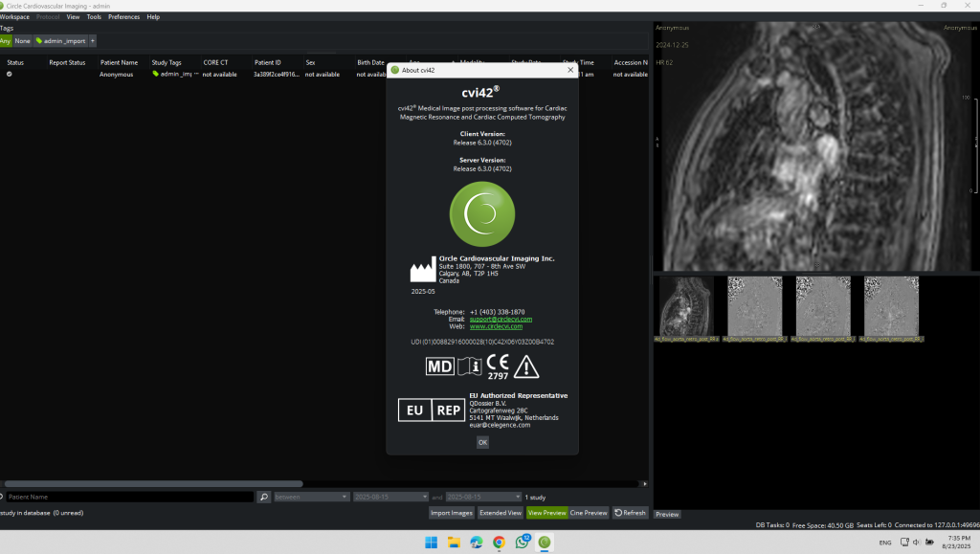The height and width of the screenshot is (554, 980).
Task: Click the cvi42 app icon in taskbar
Action: tap(545, 543)
